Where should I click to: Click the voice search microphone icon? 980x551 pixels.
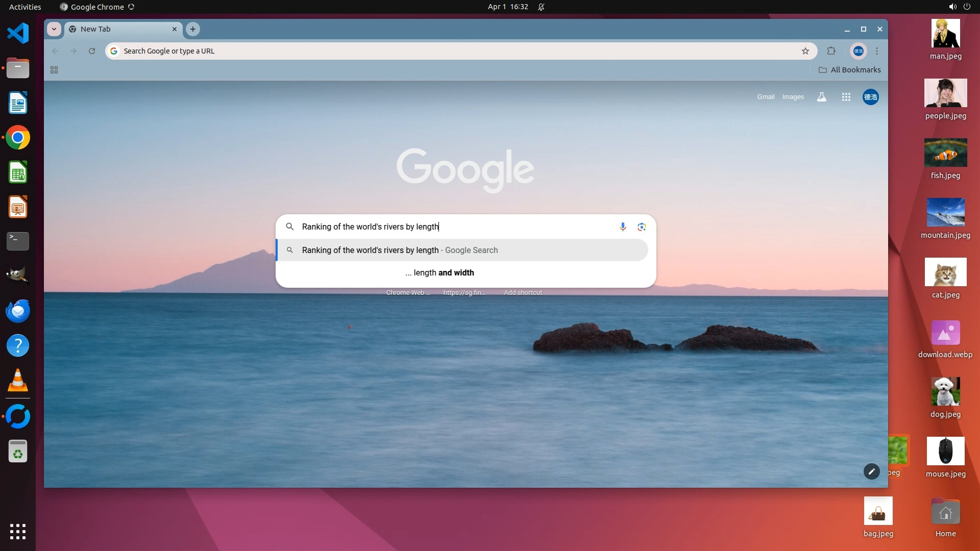623,227
